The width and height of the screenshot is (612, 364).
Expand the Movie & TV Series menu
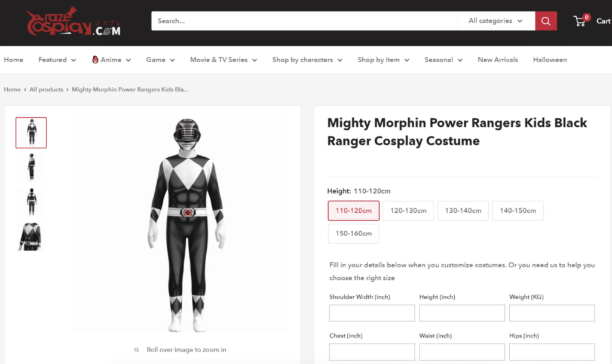pos(224,60)
